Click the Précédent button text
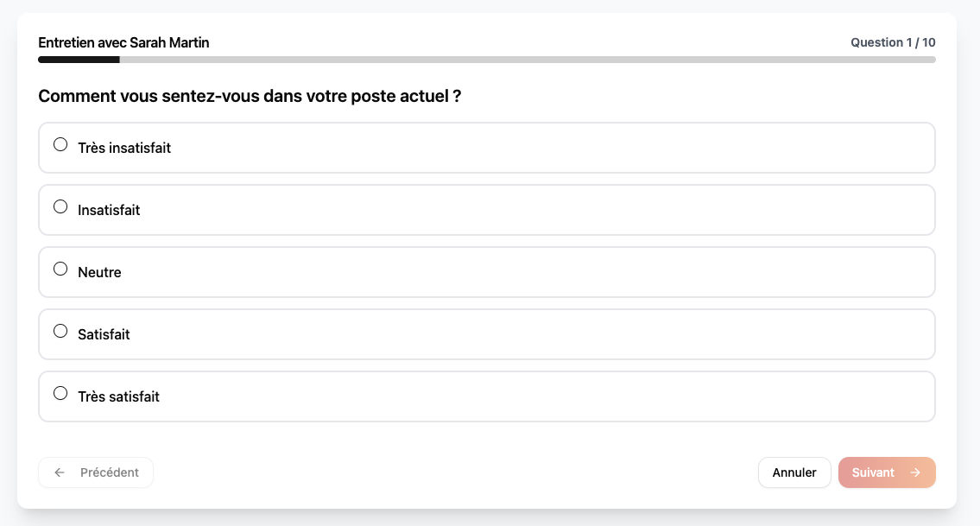The height and width of the screenshot is (526, 980). 110,472
